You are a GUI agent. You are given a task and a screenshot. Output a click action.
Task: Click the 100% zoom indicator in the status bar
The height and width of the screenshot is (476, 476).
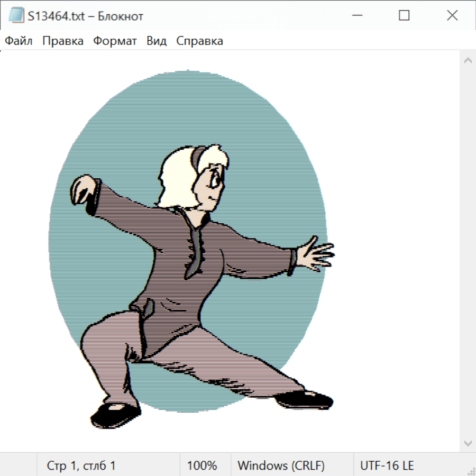202,466
